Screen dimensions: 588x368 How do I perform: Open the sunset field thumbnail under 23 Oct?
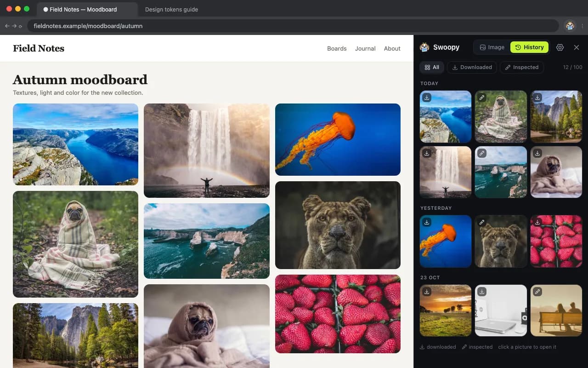tap(446, 310)
